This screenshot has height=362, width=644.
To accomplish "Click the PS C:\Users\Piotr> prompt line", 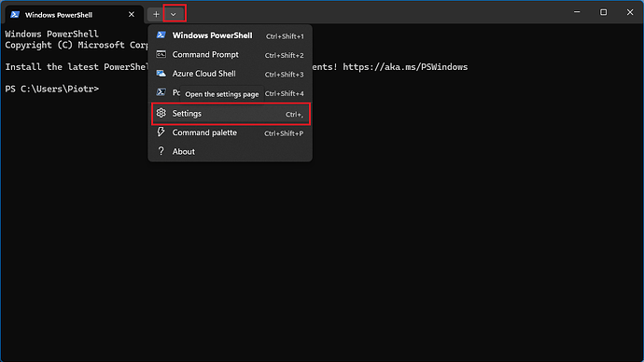I will pyautogui.click(x=51, y=89).
